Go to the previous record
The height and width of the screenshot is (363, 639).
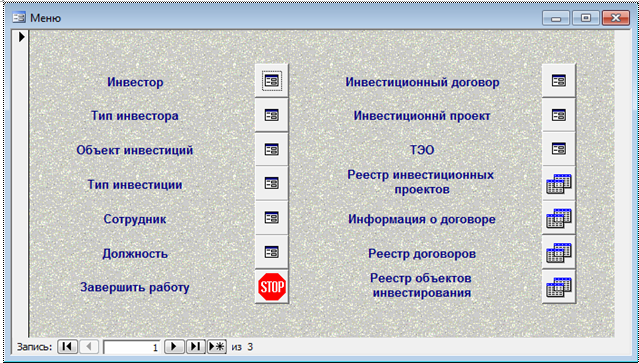89,347
